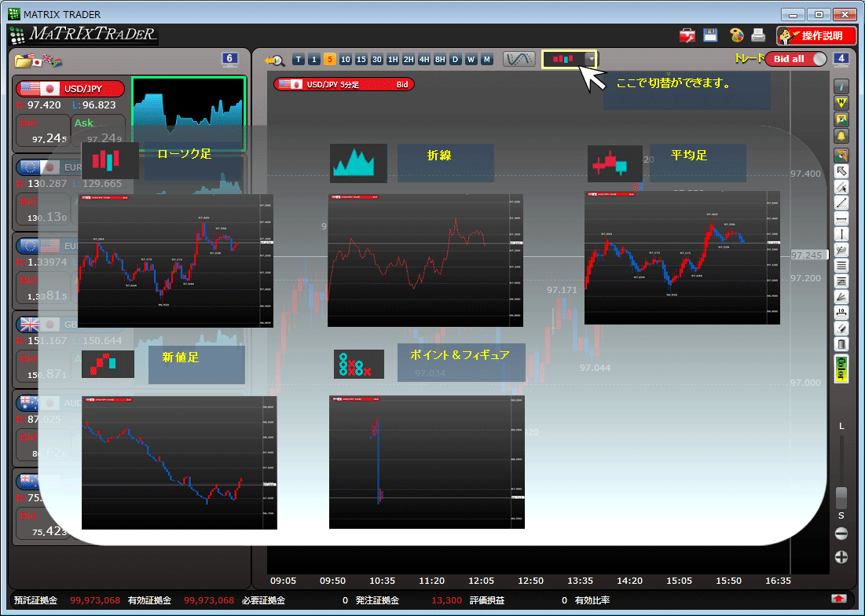Switch to the M monthly timeframe

point(486,60)
